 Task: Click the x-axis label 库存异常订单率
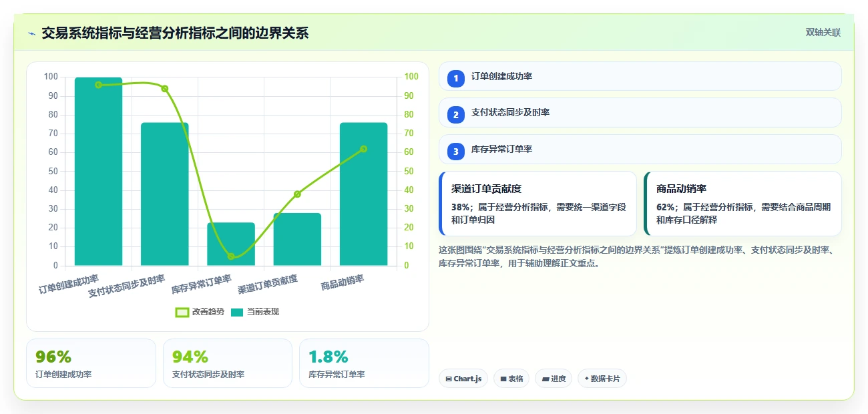coord(202,284)
